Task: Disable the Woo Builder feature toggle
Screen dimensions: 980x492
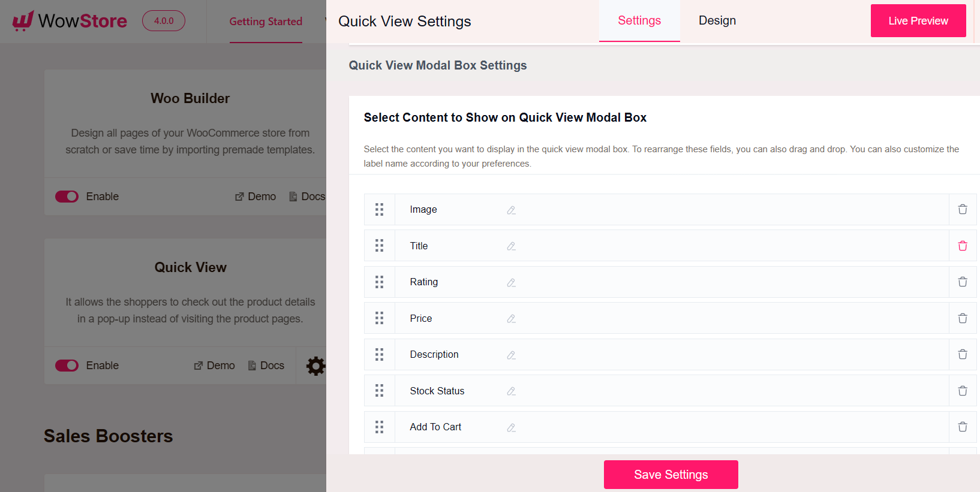Action: pos(67,196)
